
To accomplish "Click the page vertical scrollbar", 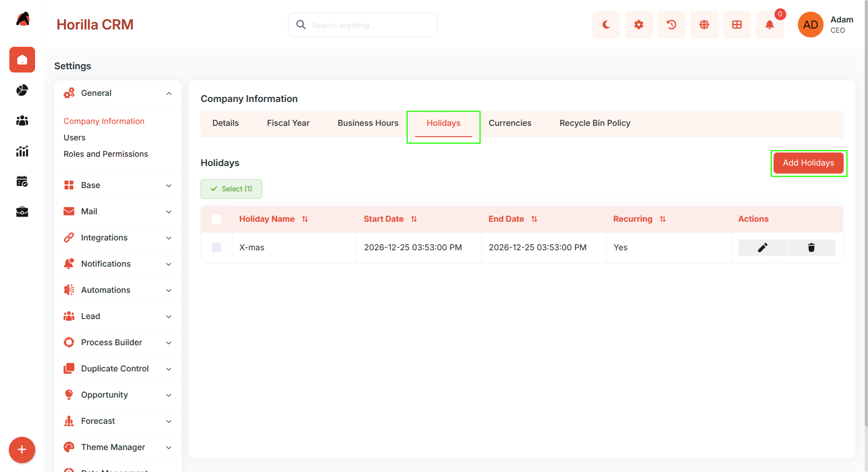I will [866, 213].
